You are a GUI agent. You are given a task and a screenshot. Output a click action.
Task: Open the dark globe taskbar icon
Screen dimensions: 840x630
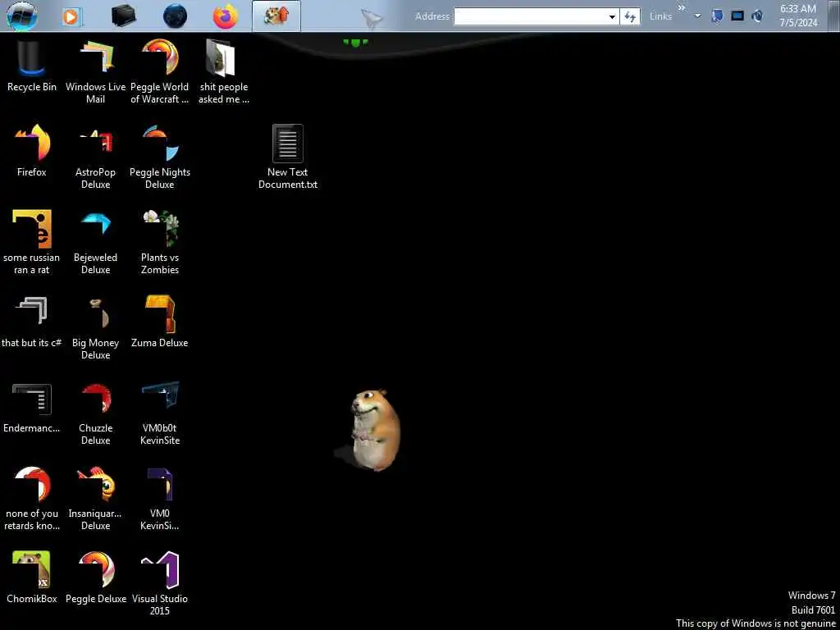(176, 16)
